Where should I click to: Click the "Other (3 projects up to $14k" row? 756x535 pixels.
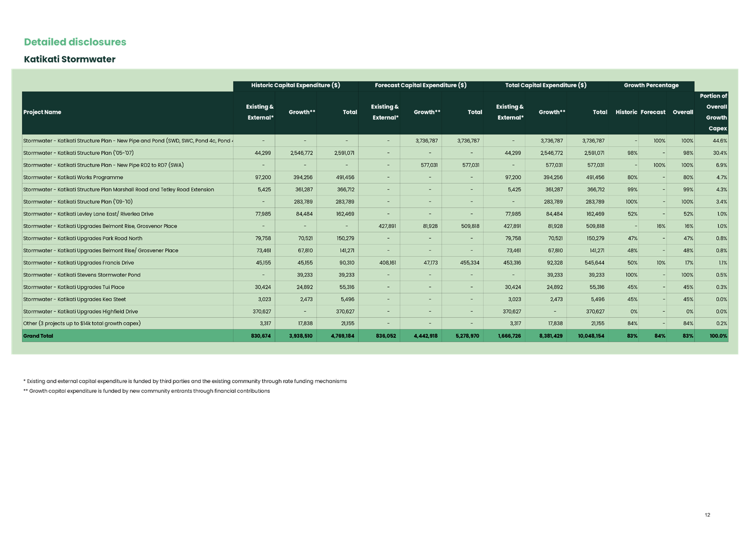pyautogui.click(x=82, y=323)
